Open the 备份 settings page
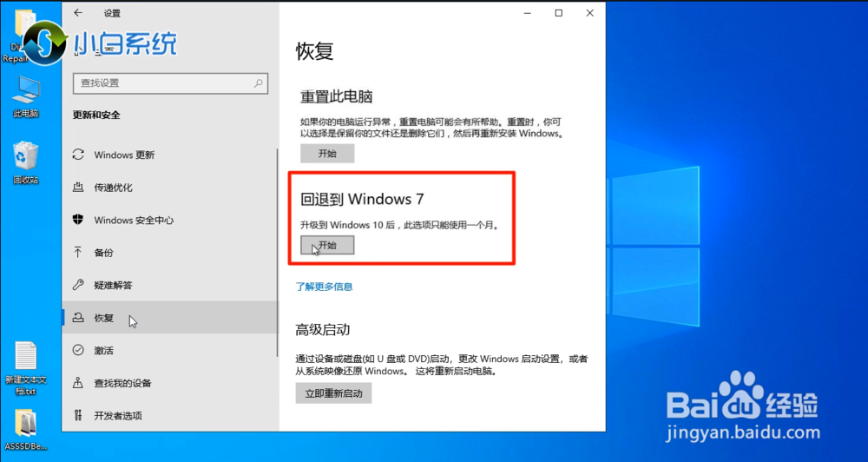 [169, 253]
